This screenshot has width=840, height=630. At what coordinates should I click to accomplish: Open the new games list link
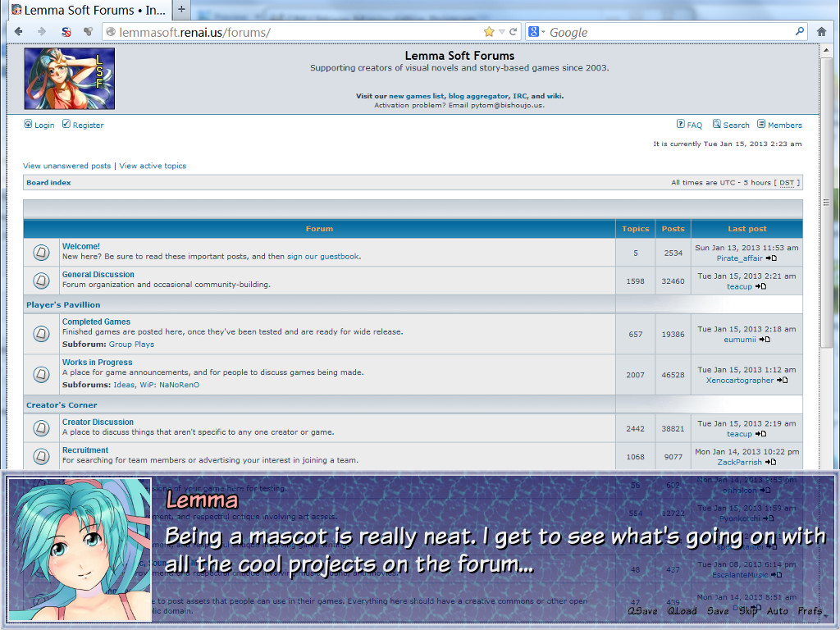coord(416,96)
